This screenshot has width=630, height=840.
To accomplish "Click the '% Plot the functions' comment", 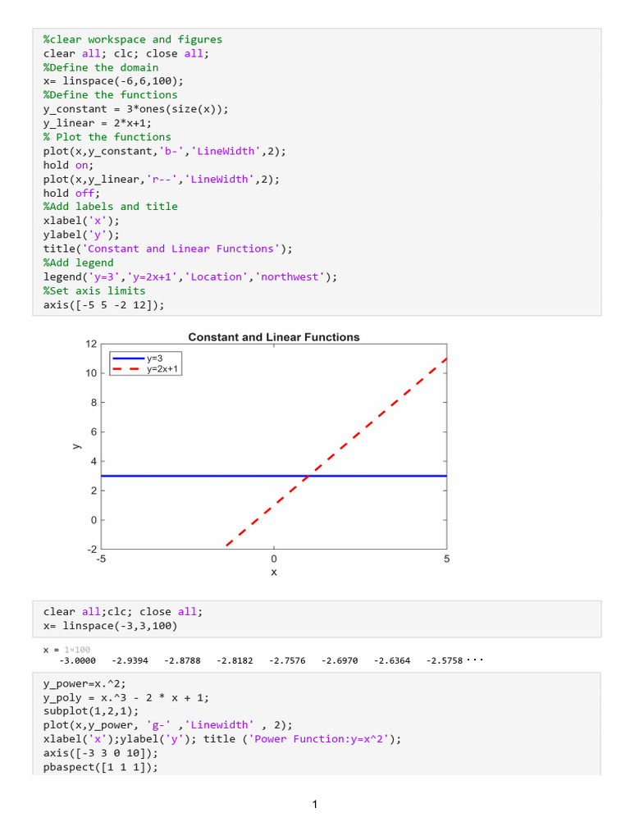I will [x=107, y=137].
